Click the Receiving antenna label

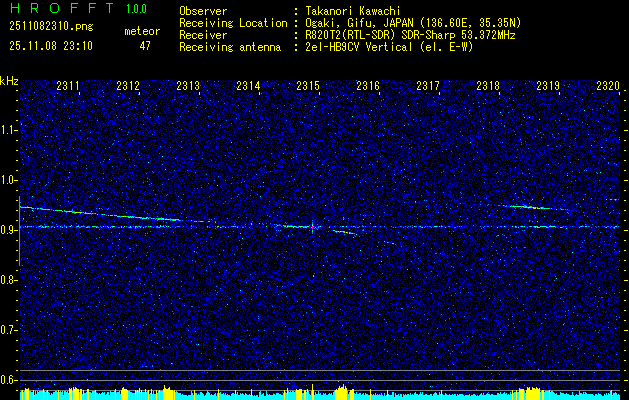click(230, 47)
